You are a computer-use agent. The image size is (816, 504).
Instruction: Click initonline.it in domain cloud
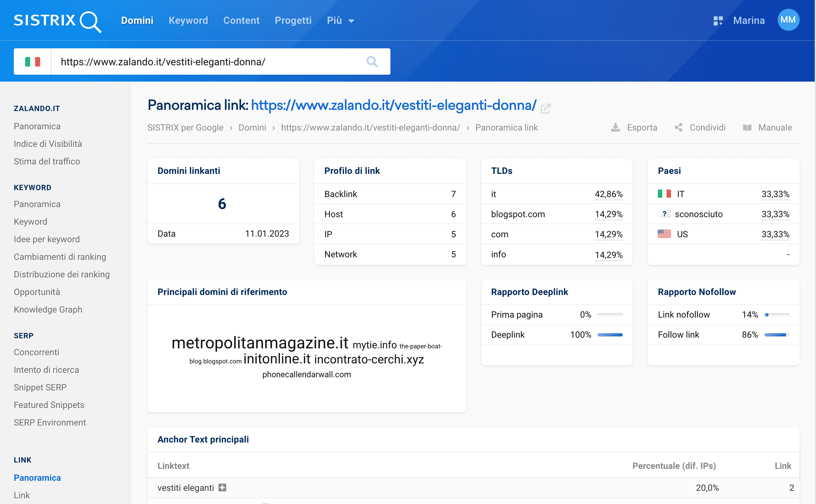(x=277, y=359)
